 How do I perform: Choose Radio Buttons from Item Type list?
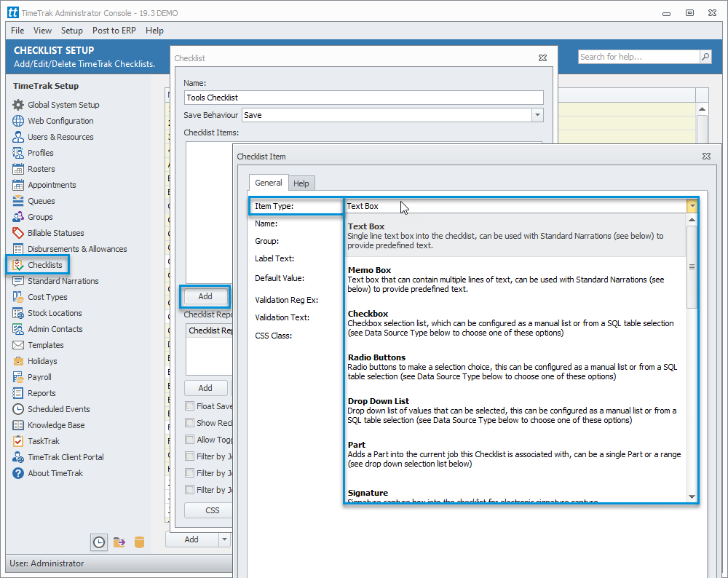click(515, 367)
